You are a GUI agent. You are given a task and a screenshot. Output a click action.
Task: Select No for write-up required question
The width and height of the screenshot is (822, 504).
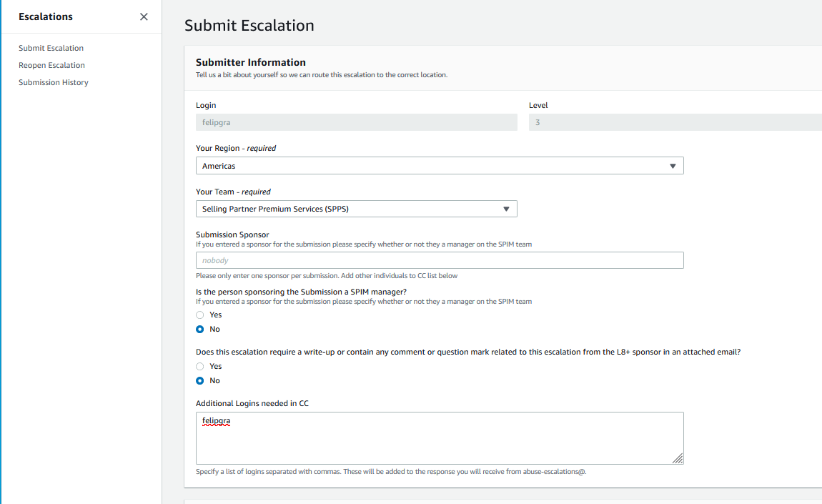pos(200,380)
